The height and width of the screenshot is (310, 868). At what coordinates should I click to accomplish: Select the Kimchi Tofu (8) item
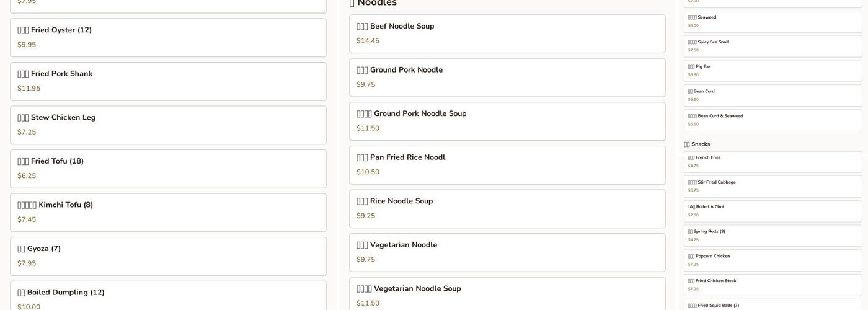[x=168, y=213]
